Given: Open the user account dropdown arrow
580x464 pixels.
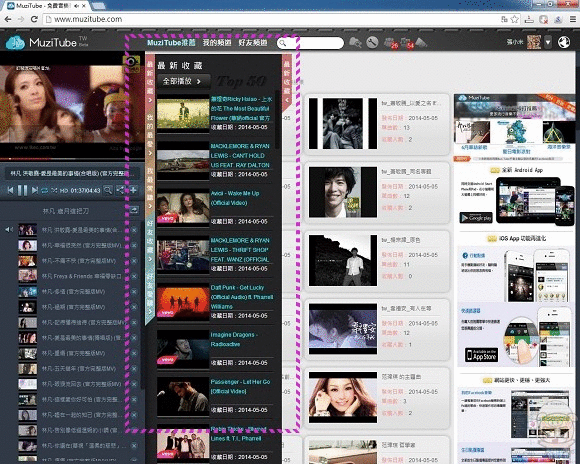Looking at the screenshot, I should click(548, 43).
